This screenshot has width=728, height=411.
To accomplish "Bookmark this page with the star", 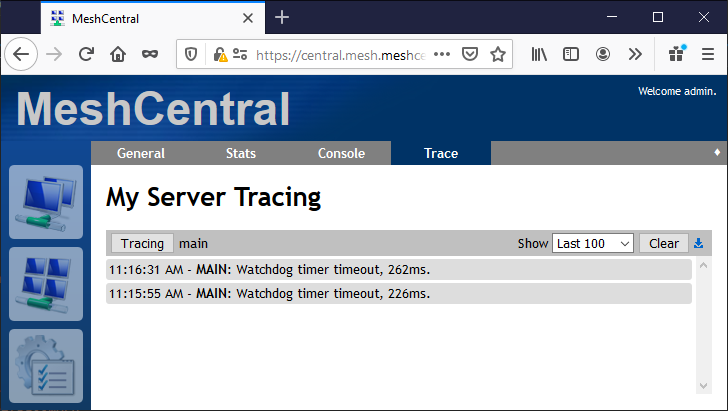I will (x=498, y=54).
